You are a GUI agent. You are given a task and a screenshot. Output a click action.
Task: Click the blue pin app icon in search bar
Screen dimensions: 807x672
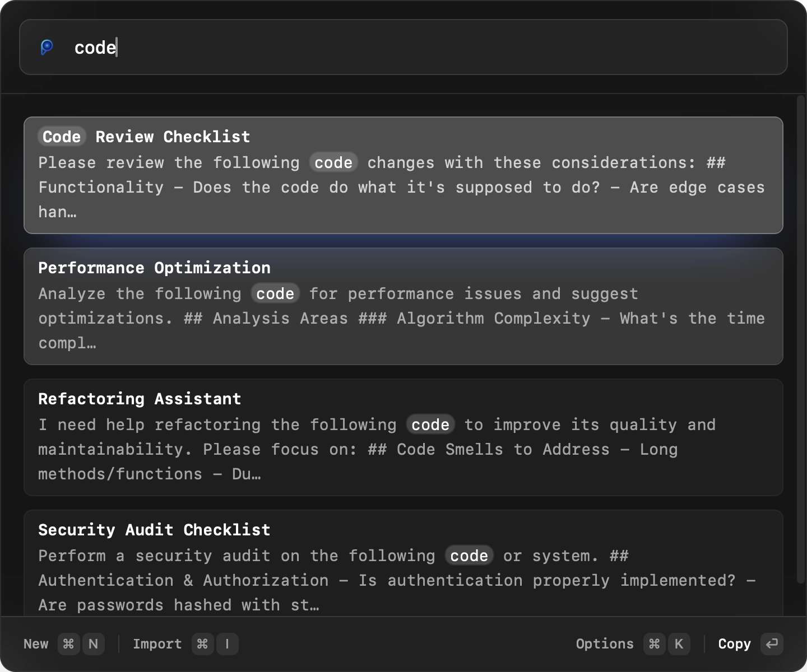click(x=48, y=48)
